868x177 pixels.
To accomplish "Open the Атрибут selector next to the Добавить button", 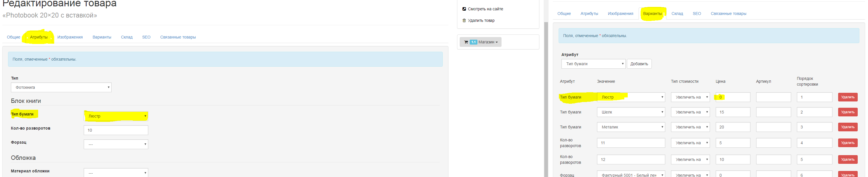I will [593, 64].
